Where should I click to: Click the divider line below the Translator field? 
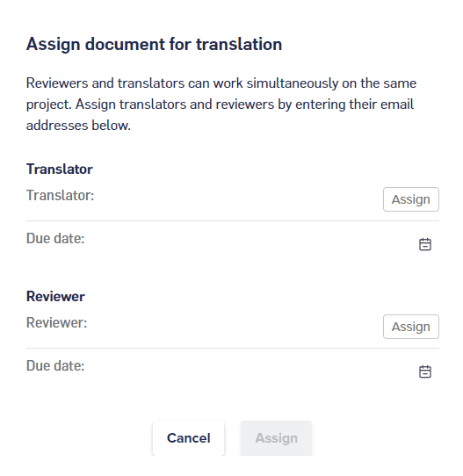pyautogui.click(x=233, y=221)
